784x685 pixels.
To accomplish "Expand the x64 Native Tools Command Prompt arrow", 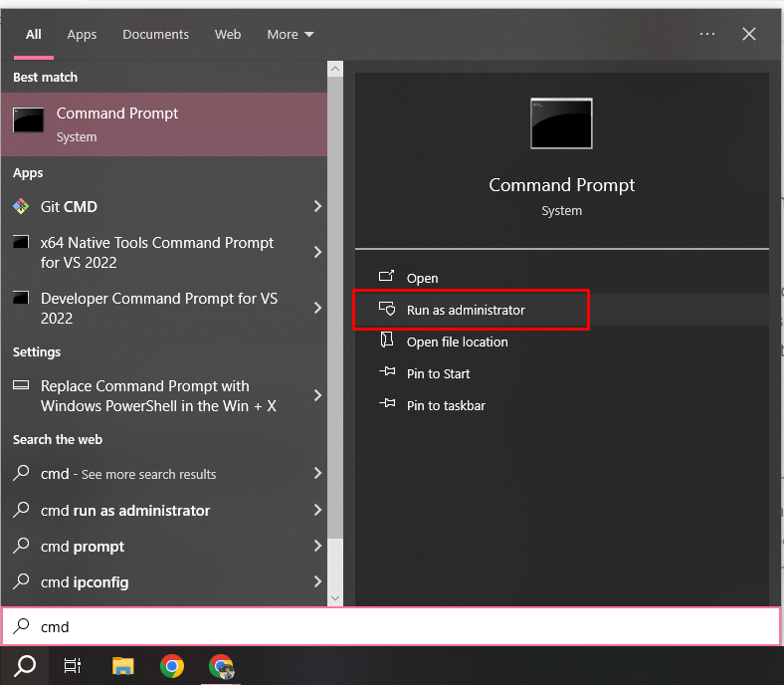I will (x=317, y=252).
